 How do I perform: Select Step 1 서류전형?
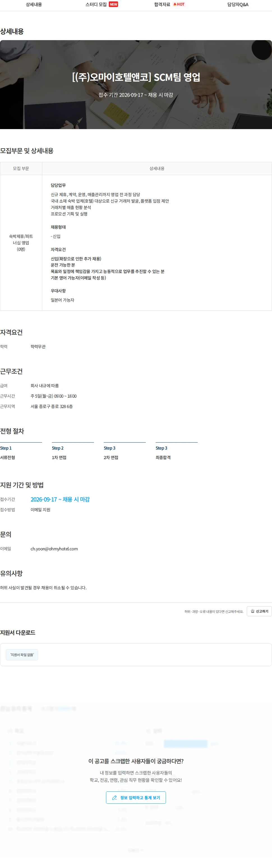click(21, 452)
